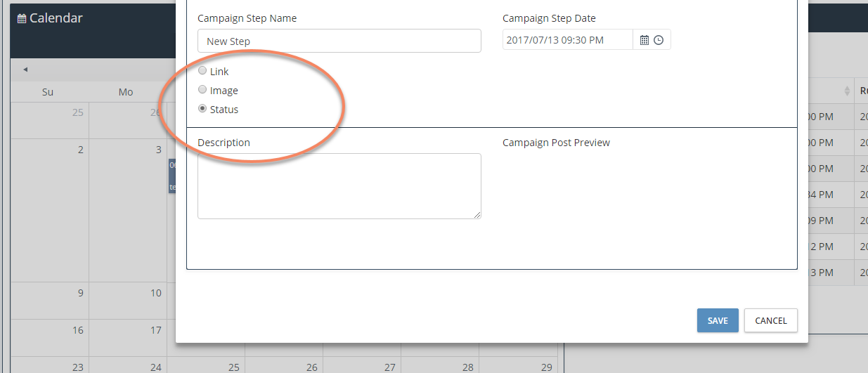This screenshot has height=373, width=868.
Task: Select the Status radio option
Action: point(202,109)
